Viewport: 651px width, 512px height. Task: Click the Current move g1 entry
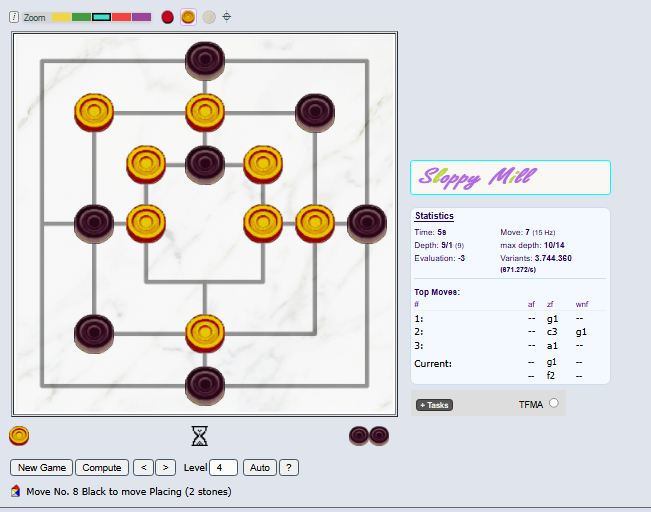(551, 362)
